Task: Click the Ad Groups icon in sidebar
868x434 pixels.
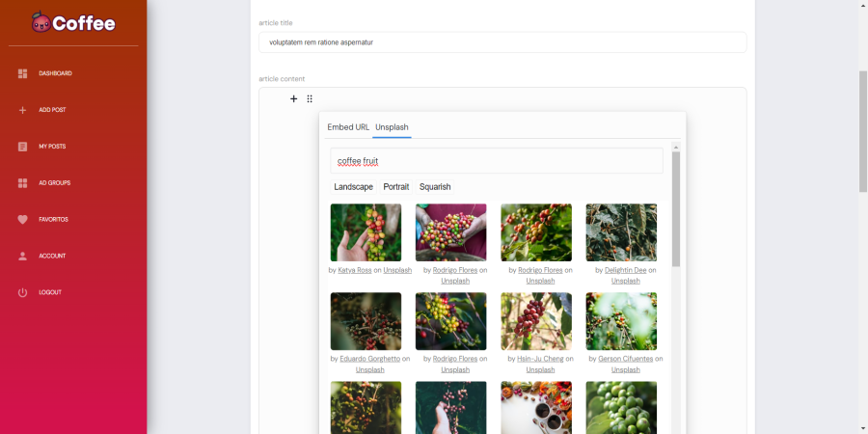Action: (x=22, y=183)
